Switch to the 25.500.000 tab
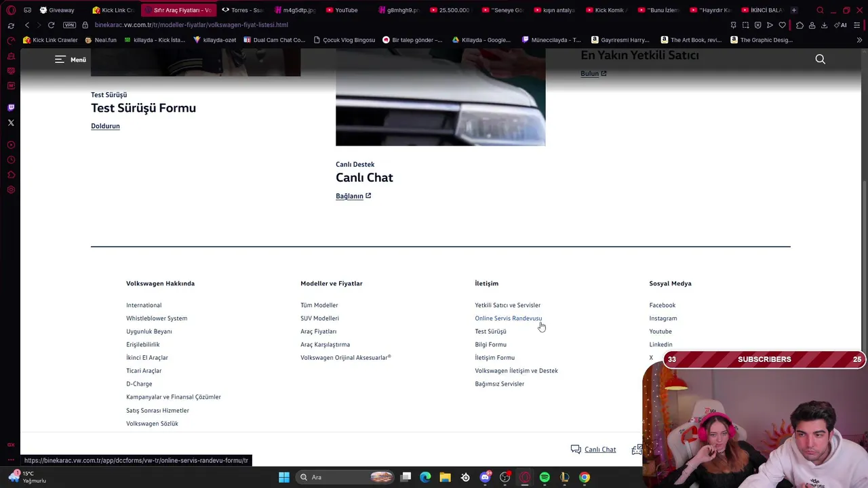This screenshot has height=488, width=868. (x=450, y=10)
